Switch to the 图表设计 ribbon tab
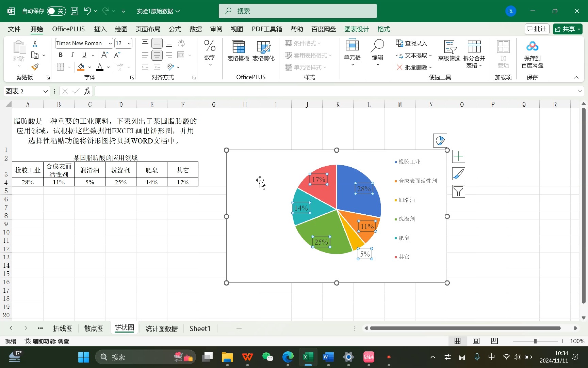 [357, 29]
